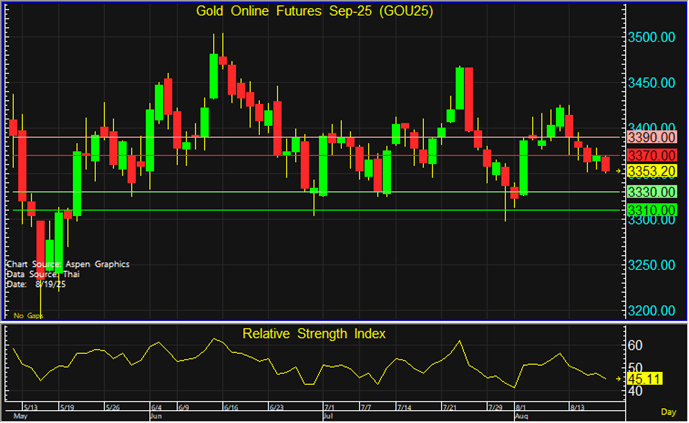Click the Day timeframe label
Viewport: 689px width, 423px height.
point(668,412)
